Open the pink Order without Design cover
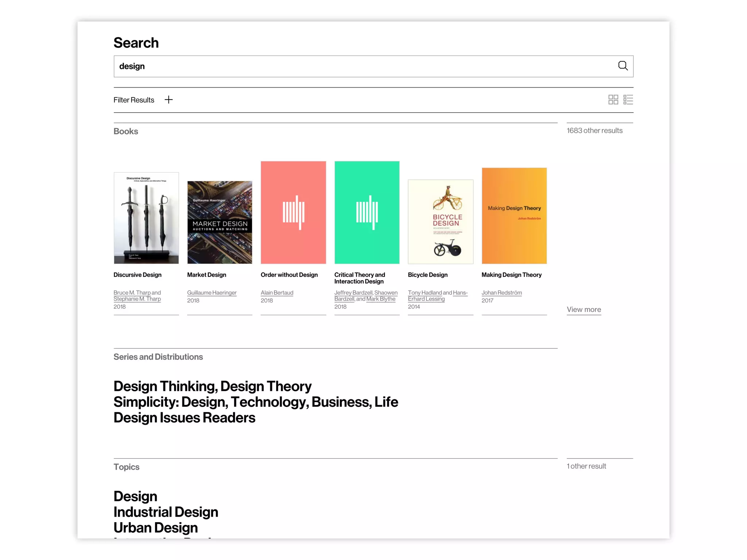Screen dimensions: 747x560 click(x=293, y=213)
